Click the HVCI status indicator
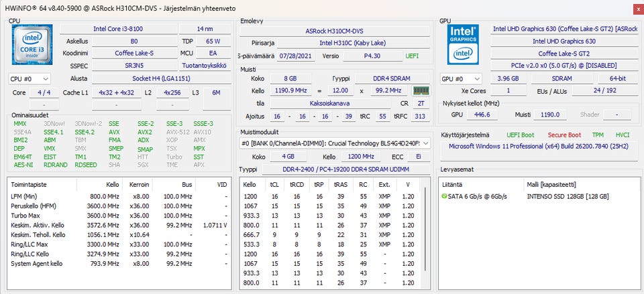Screen dimensions: 644x294 623,135
